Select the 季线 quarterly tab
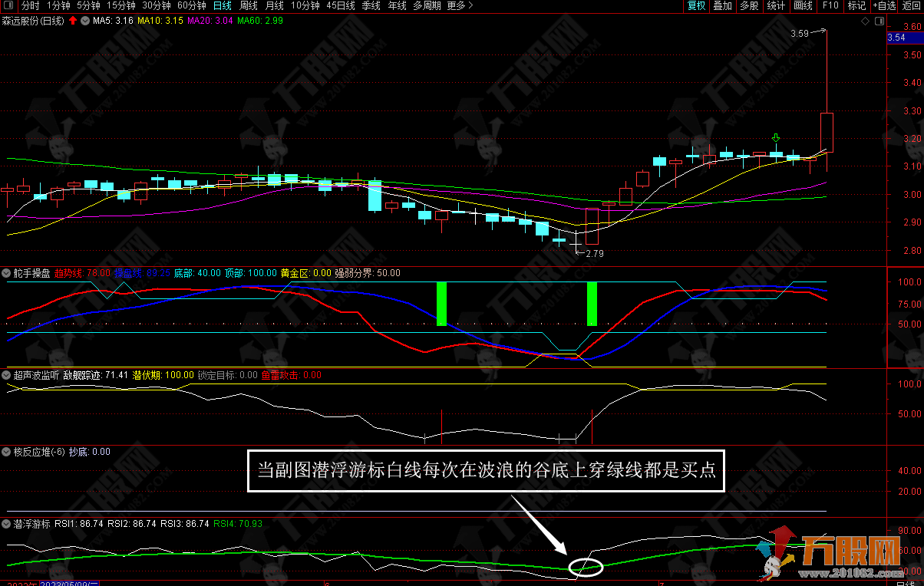The height and width of the screenshot is (586, 924). 371,5
